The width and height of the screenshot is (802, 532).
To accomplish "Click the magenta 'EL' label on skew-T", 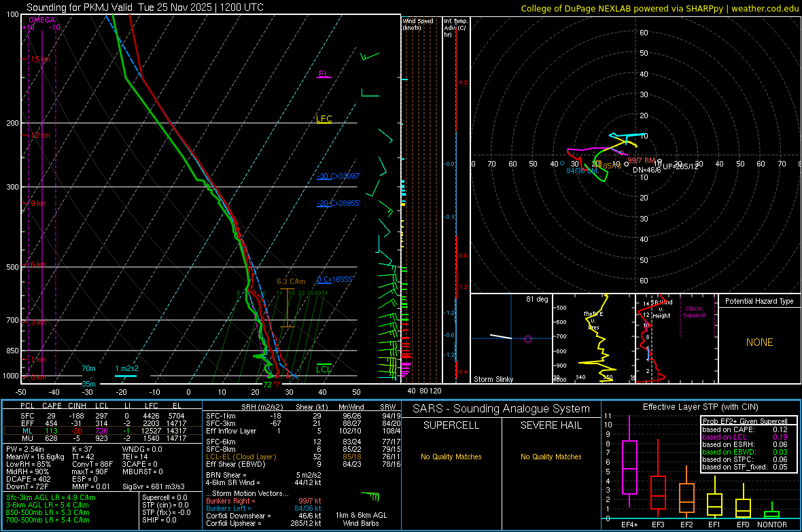I will [324, 73].
